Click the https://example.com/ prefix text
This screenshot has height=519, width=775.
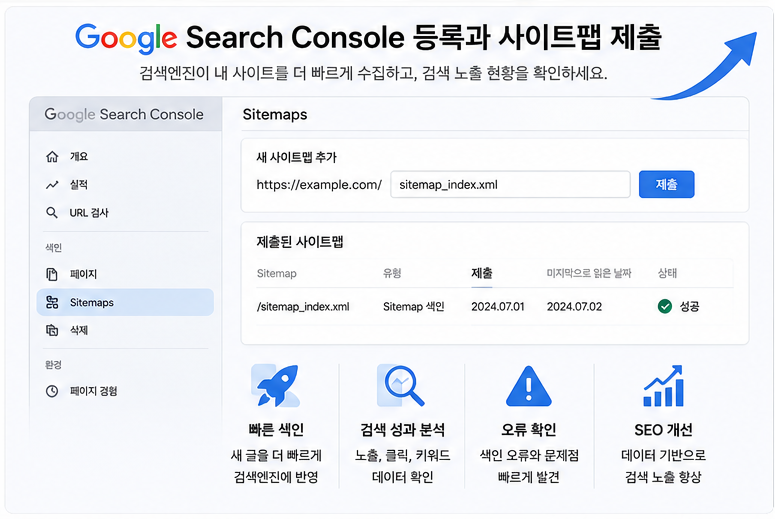point(319,185)
